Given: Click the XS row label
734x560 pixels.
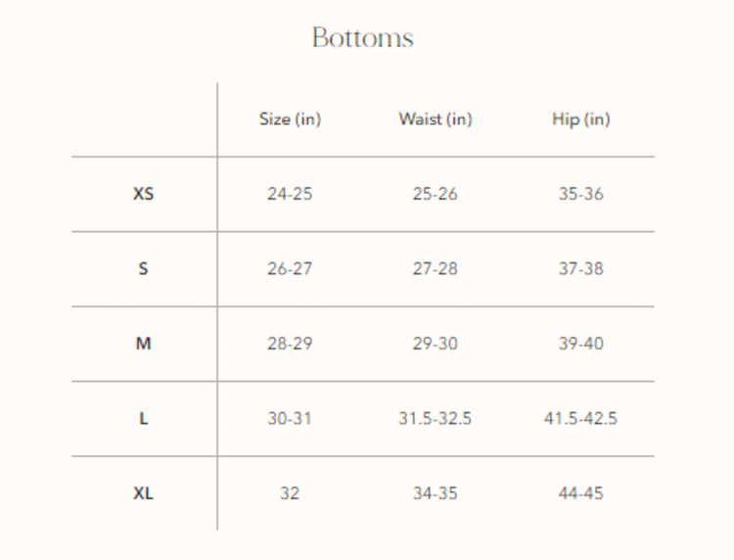Looking at the screenshot, I should (143, 194).
